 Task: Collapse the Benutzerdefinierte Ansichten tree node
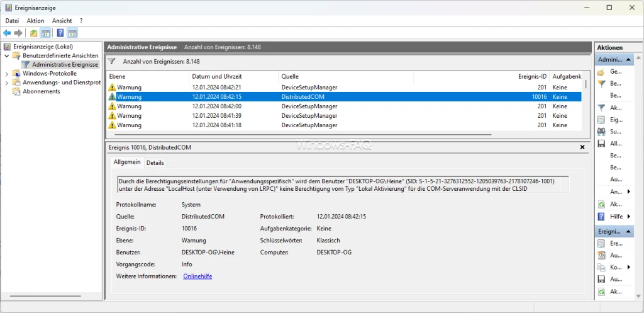(7, 55)
